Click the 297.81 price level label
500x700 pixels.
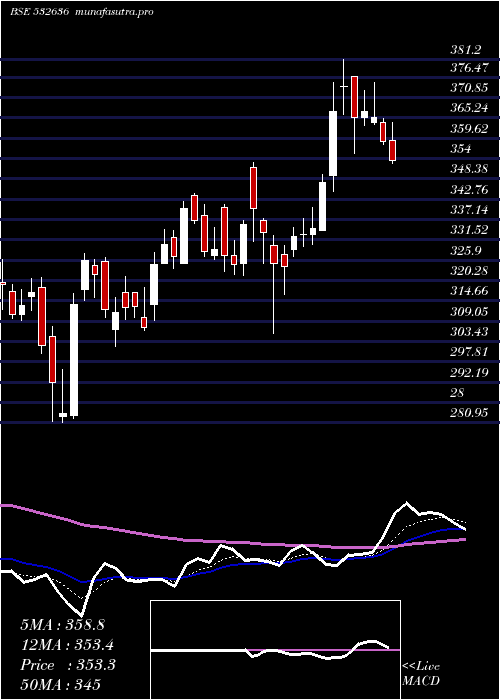[469, 352]
